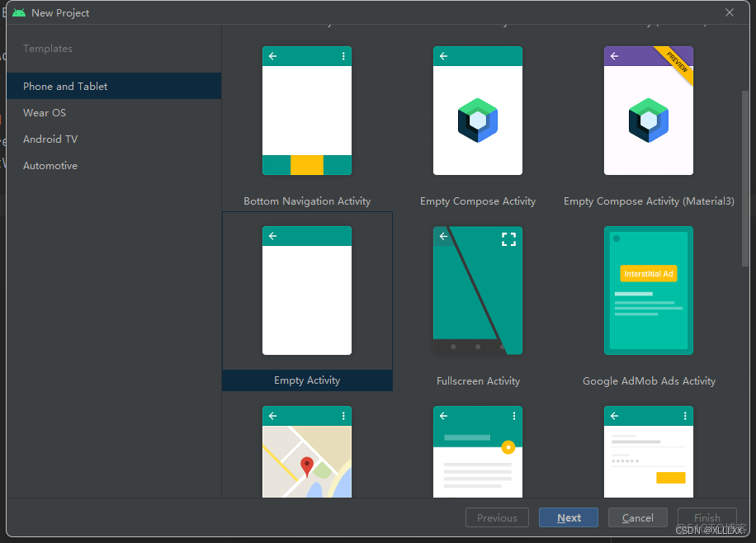Click the Compose logo in the Material3 preview card
Screen dimensions: 756x543
coord(649,120)
